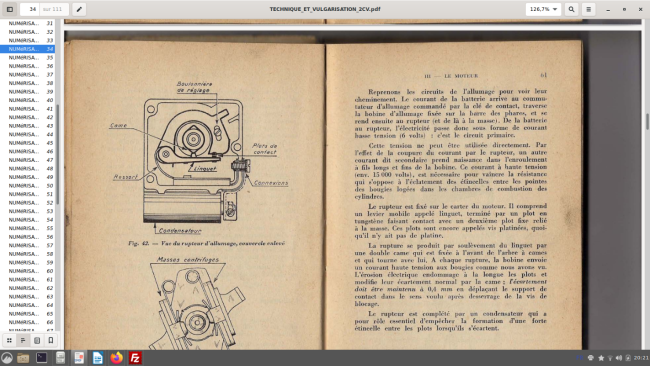Viewport: 650px width, 366px height.
Task: Click the sidebar vertical scrollbar
Action: pyautogui.click(x=58, y=154)
